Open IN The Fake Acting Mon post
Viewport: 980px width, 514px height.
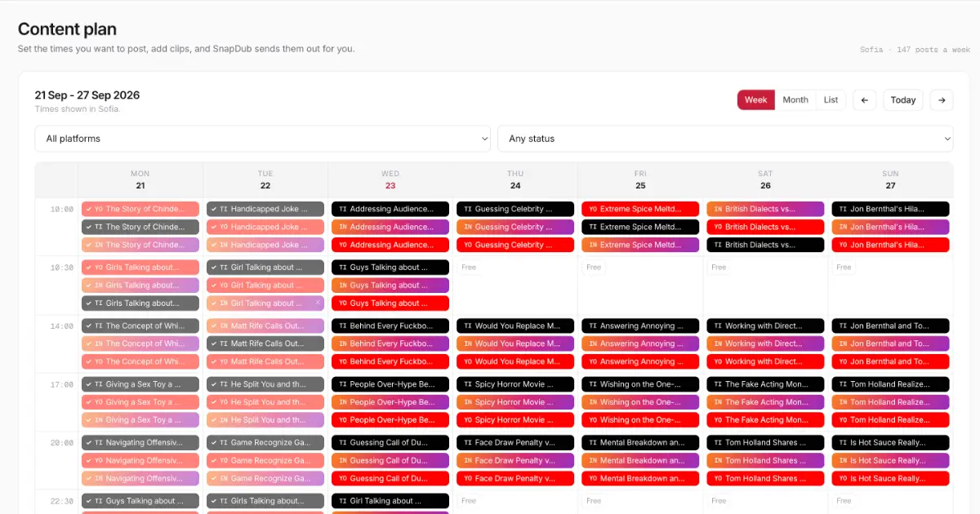point(765,402)
